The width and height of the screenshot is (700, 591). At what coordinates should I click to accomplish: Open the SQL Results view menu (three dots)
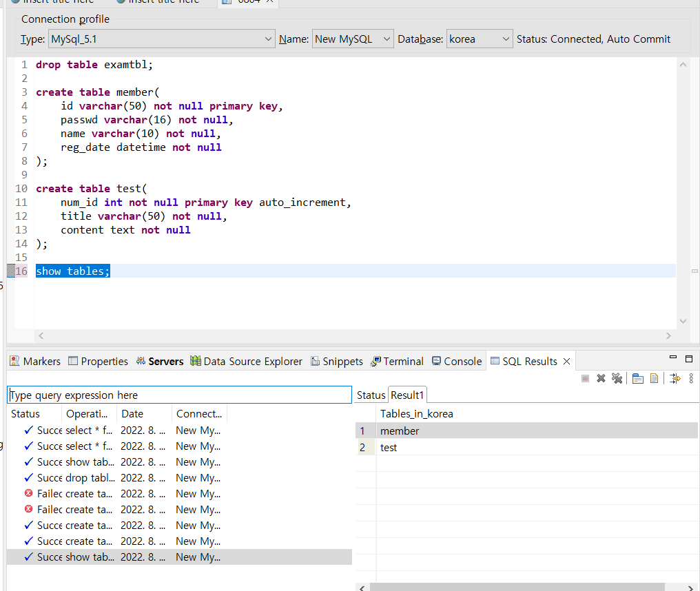click(x=691, y=379)
